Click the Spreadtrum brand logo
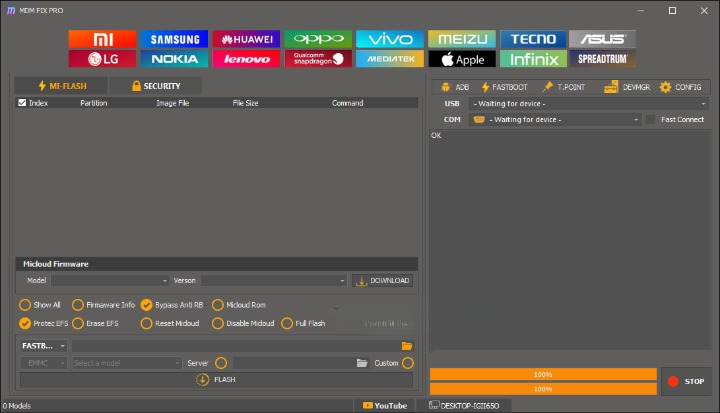The height and width of the screenshot is (413, 720). 602,58
